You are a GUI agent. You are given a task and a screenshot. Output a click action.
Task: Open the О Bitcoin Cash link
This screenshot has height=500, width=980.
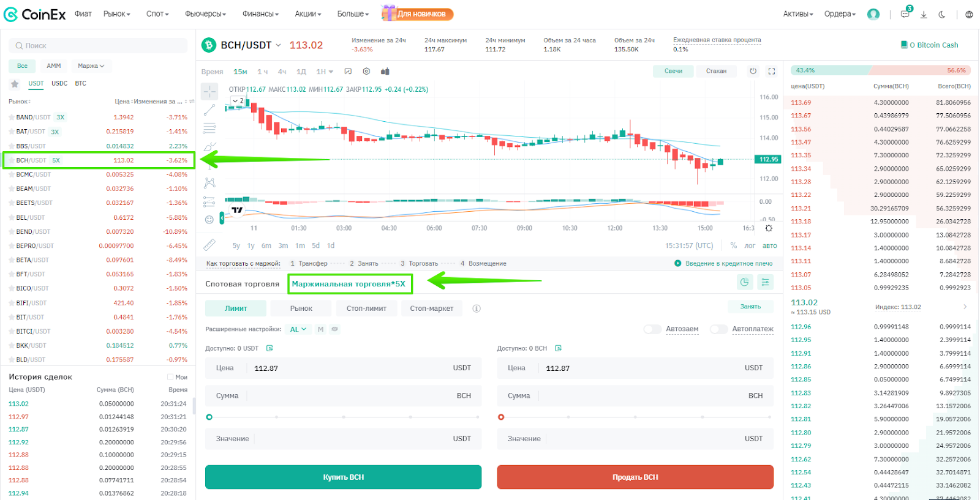point(930,45)
